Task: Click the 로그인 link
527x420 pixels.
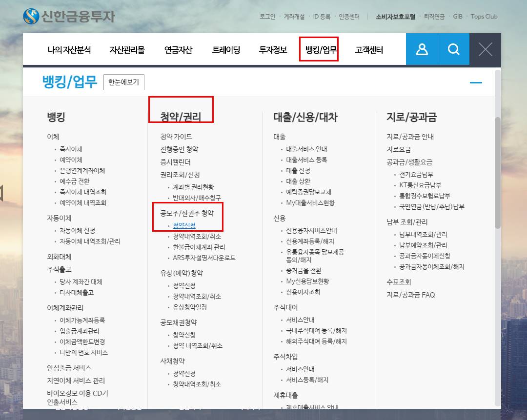Action: tap(267, 16)
